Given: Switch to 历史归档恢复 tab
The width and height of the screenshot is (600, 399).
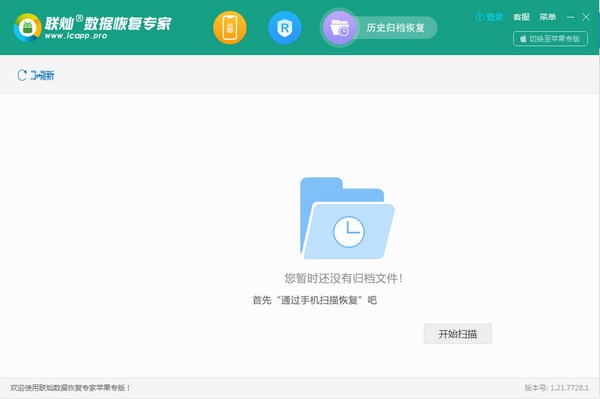Looking at the screenshot, I should pyautogui.click(x=396, y=28).
